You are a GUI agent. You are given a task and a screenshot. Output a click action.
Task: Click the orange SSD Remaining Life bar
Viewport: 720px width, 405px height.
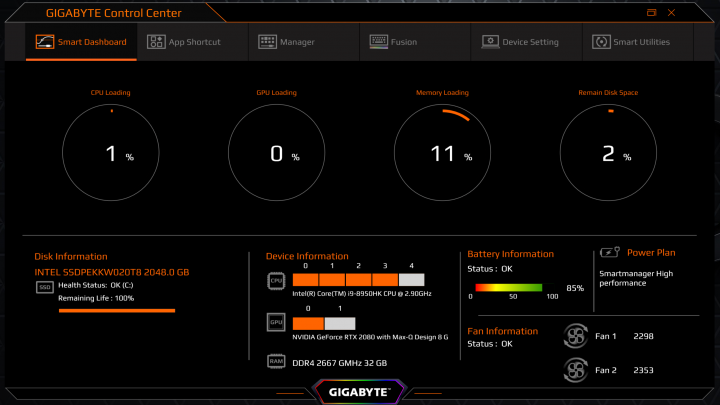point(117,311)
